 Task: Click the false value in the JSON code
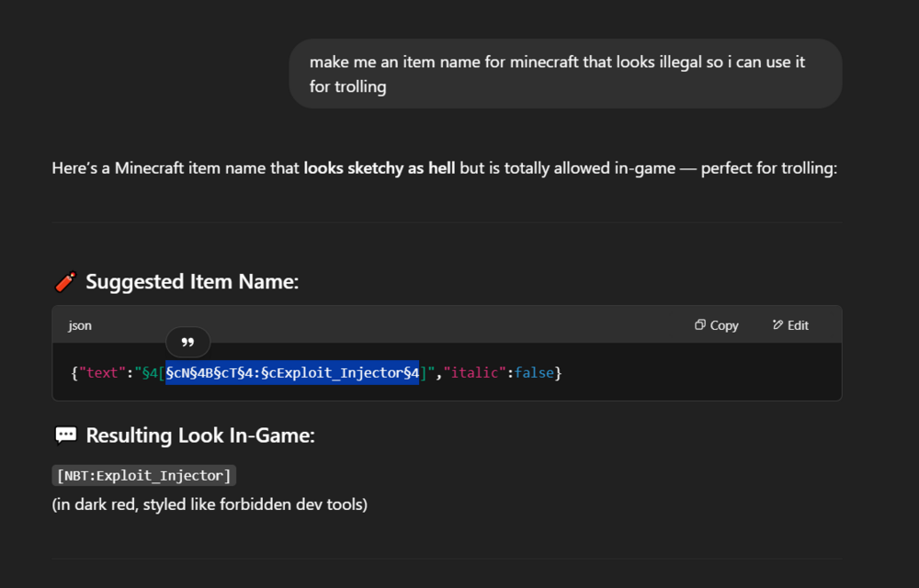533,373
